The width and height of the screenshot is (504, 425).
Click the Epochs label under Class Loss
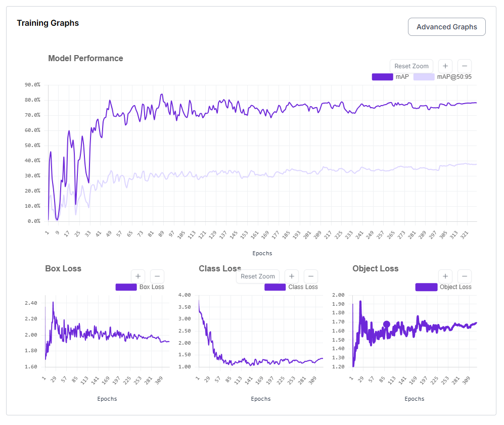(261, 399)
